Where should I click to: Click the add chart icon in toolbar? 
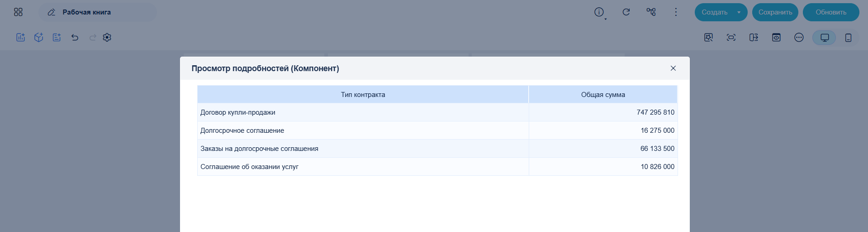(20, 38)
